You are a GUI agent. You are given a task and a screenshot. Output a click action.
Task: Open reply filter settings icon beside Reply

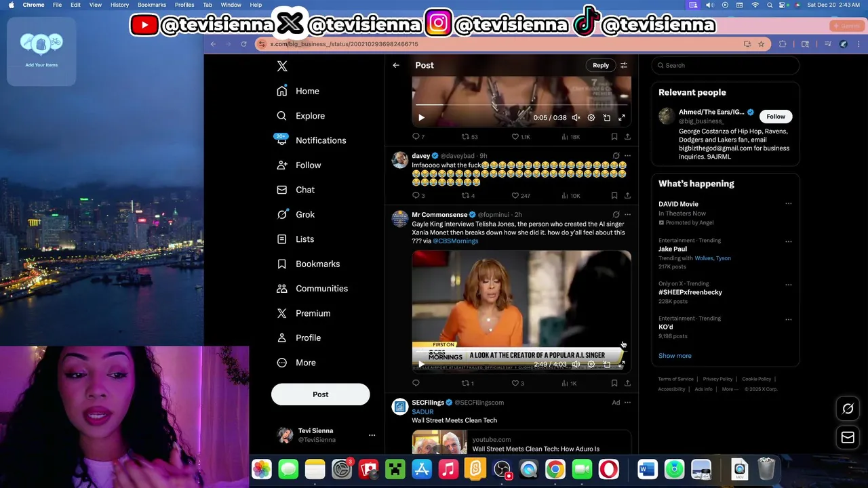[x=624, y=65]
